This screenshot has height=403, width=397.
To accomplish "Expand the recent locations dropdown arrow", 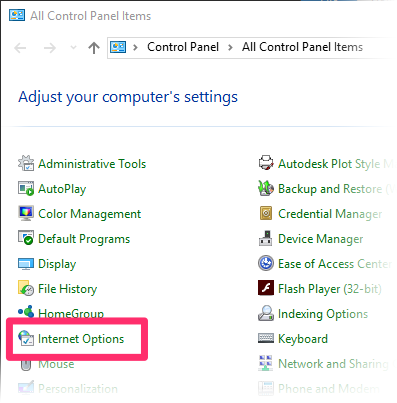I will pos(73,48).
